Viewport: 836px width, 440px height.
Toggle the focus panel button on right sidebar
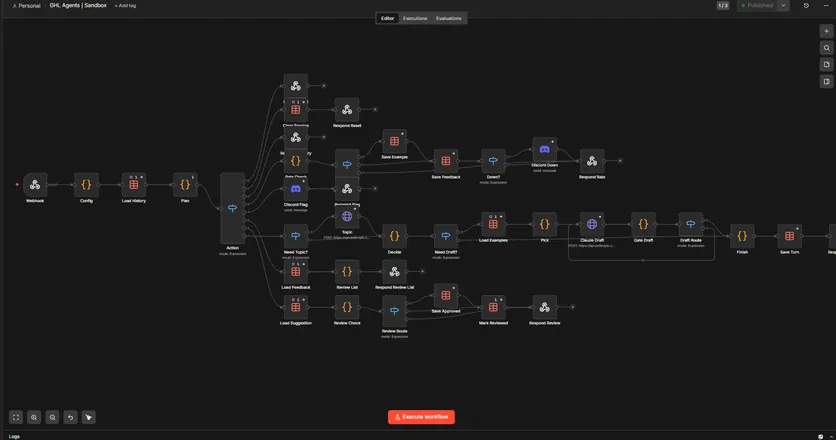(826, 82)
